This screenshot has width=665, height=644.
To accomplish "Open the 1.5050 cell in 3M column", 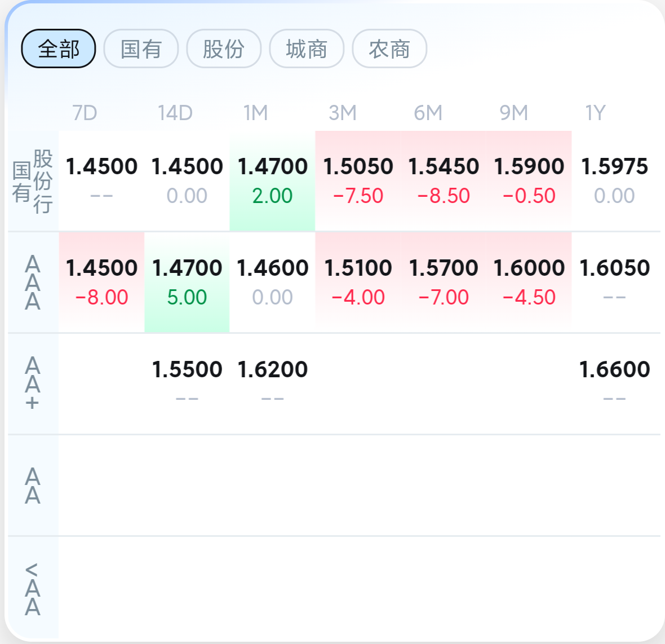I will tap(358, 181).
